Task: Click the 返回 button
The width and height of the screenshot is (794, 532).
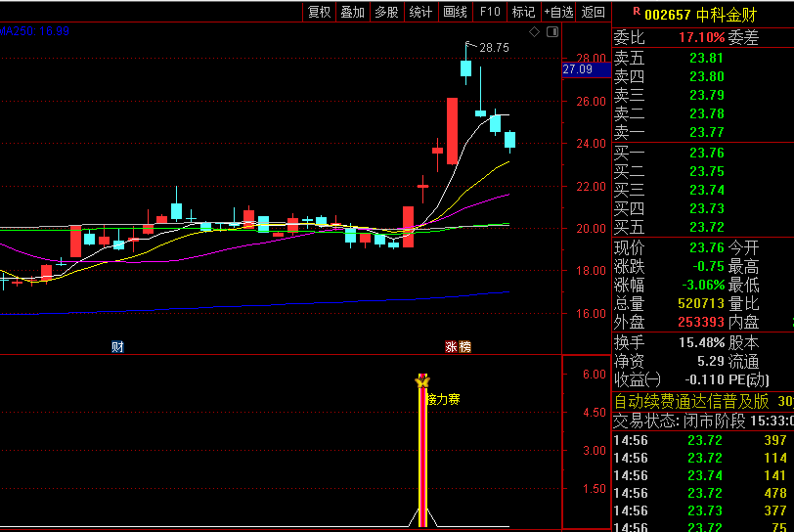Action: (593, 12)
